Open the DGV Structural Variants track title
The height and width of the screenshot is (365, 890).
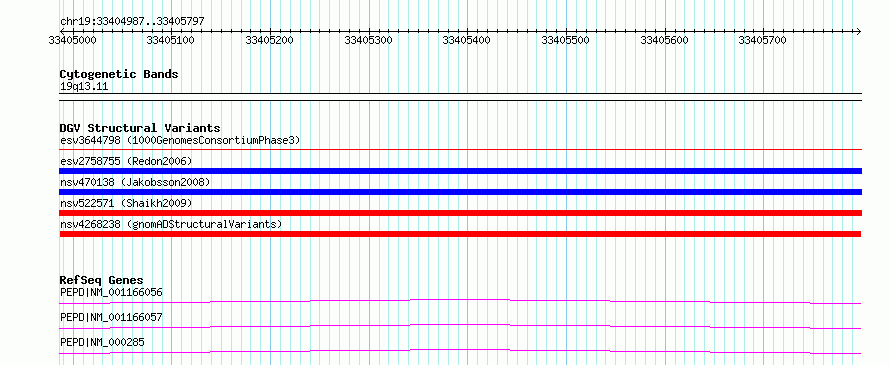tap(140, 128)
